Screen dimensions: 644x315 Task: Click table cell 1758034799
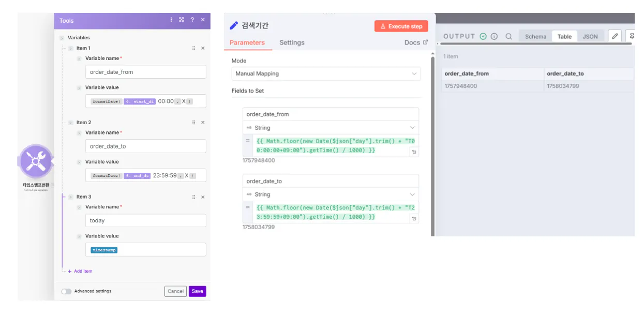[x=589, y=86]
